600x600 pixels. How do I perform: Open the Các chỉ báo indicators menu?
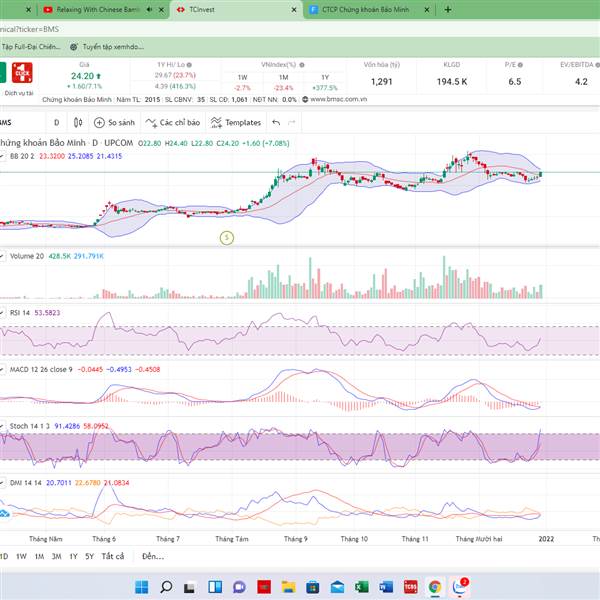[x=173, y=122]
